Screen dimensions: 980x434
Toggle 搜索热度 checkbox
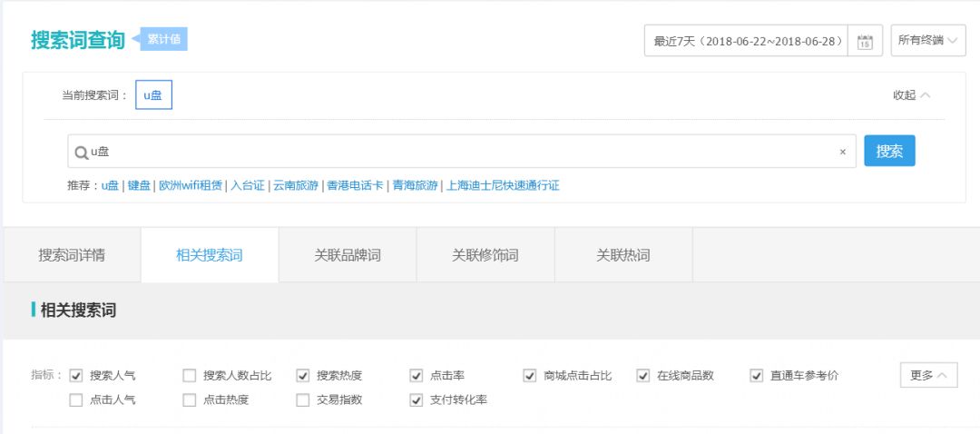[x=303, y=376]
